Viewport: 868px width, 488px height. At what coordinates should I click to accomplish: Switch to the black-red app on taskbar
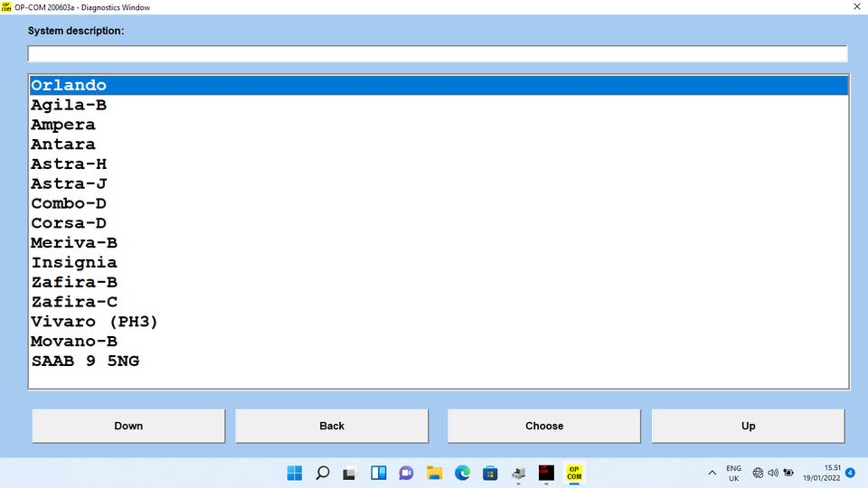546,473
